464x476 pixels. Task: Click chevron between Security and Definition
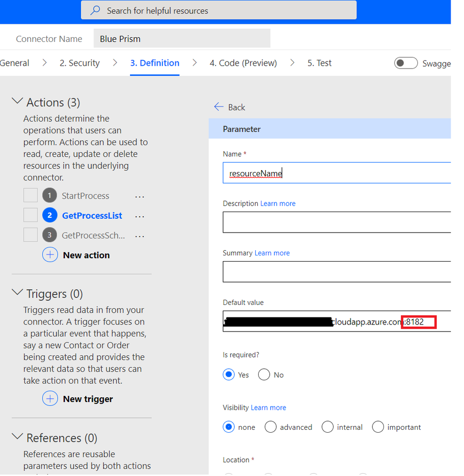(x=115, y=62)
